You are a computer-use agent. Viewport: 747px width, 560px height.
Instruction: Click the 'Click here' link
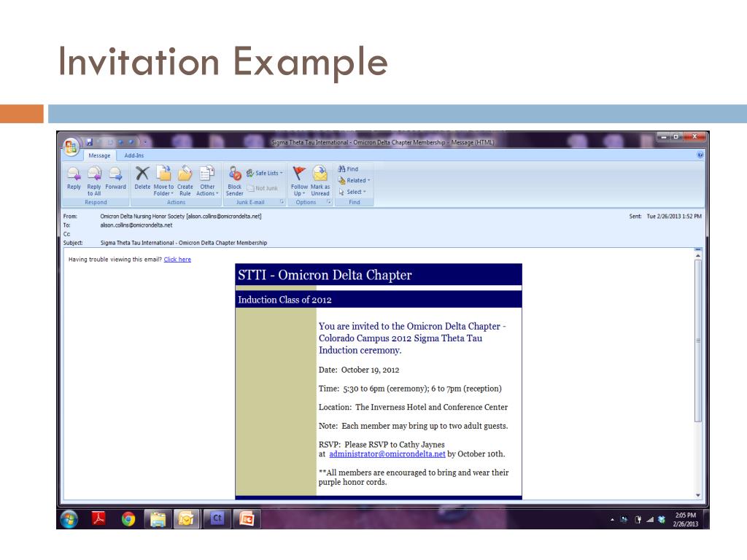[x=177, y=260]
